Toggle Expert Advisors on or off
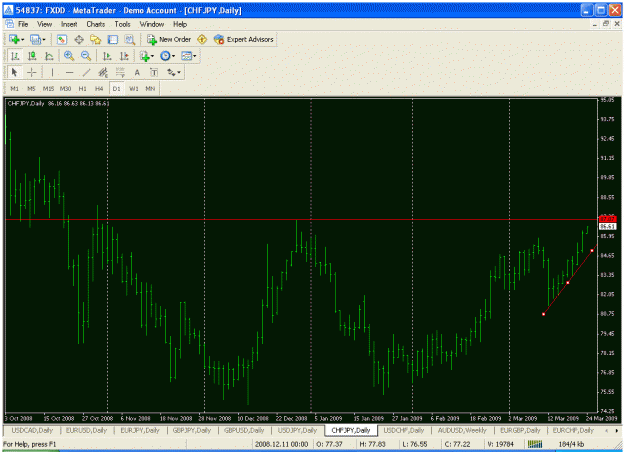Screen dimensions: 625x452 pyautogui.click(x=244, y=39)
